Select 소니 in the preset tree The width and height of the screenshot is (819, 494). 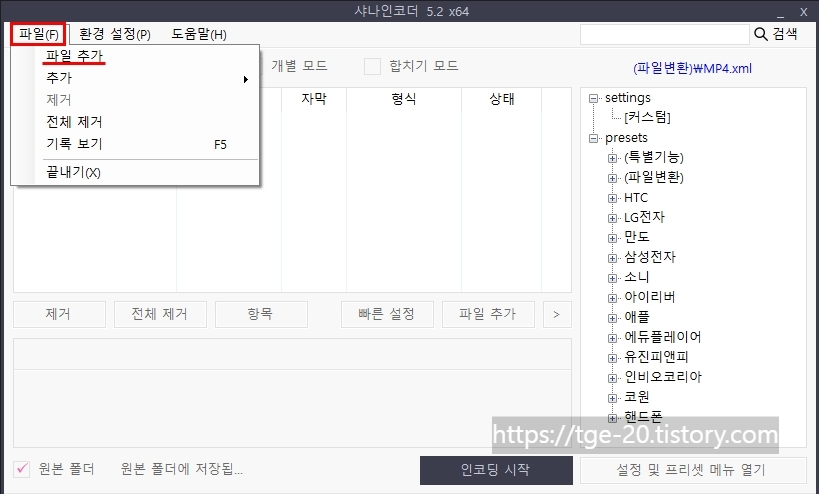[637, 277]
